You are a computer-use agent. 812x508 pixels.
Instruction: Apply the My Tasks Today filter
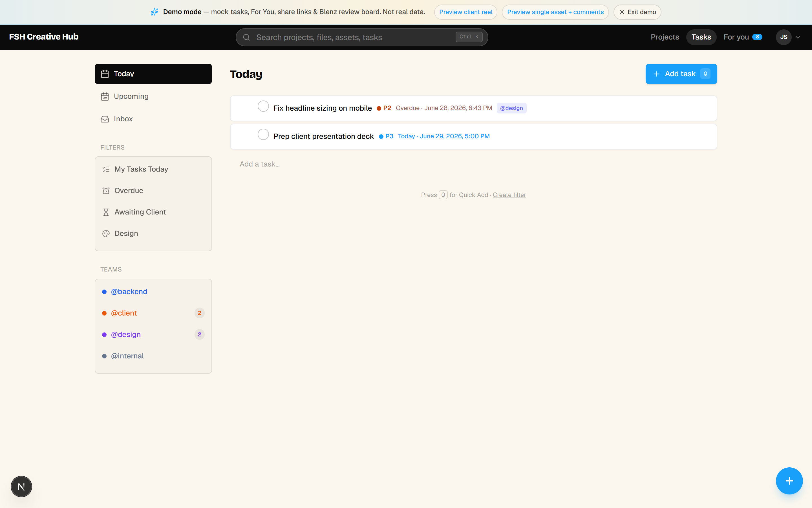click(153, 169)
